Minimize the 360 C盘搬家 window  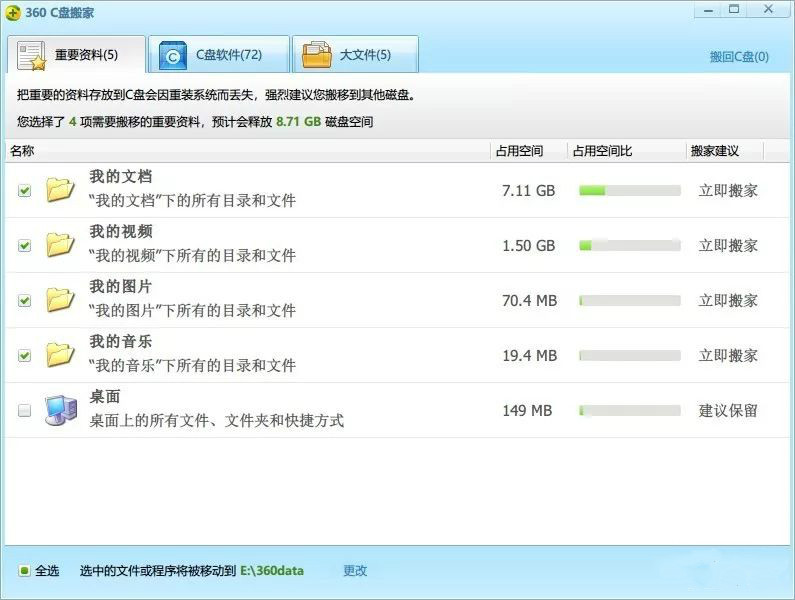pyautogui.click(x=709, y=10)
